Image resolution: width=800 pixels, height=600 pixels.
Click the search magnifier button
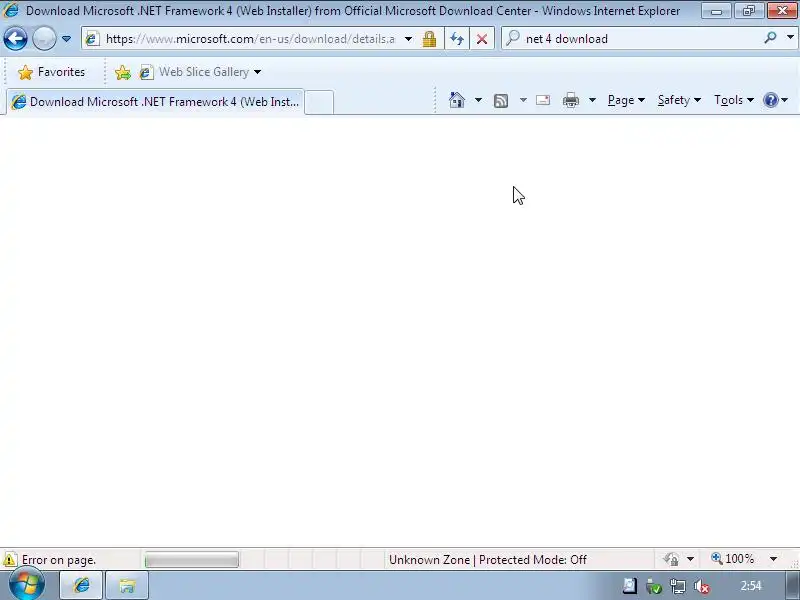click(770, 38)
